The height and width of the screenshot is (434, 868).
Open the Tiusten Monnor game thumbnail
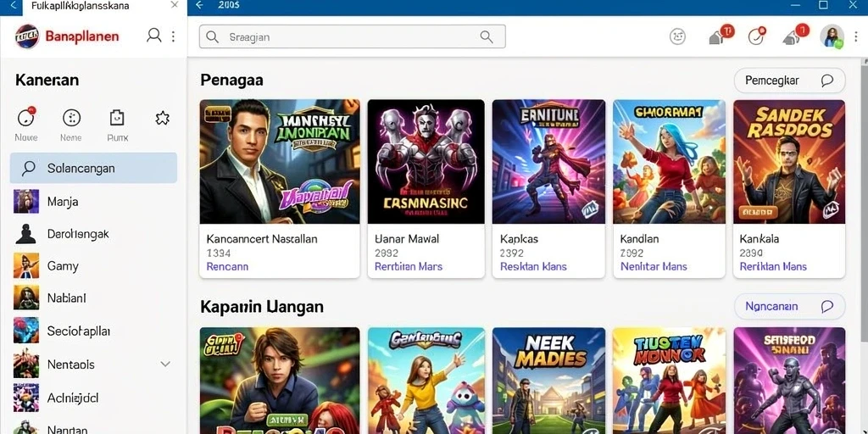(x=669, y=381)
